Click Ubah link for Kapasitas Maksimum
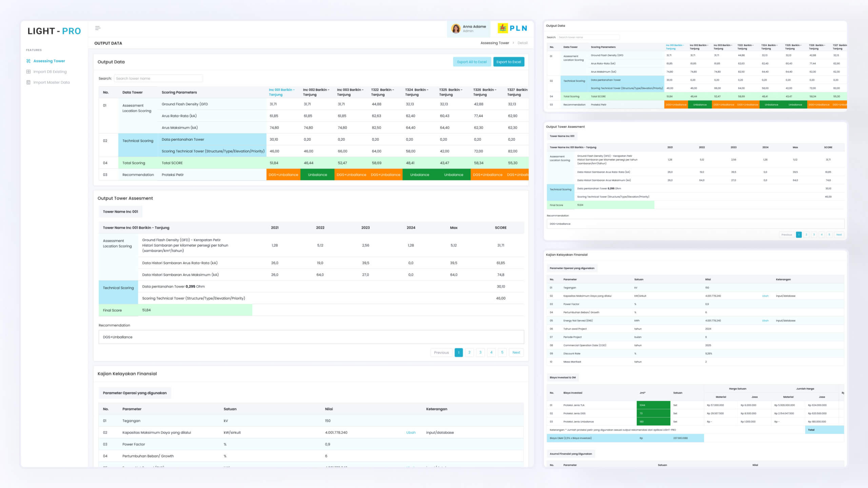 point(411,432)
